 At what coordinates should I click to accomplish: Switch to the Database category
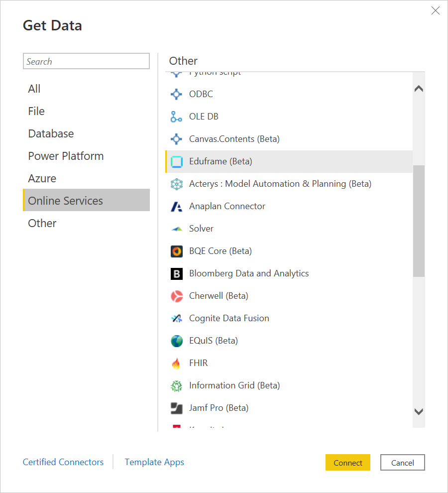[x=51, y=133]
